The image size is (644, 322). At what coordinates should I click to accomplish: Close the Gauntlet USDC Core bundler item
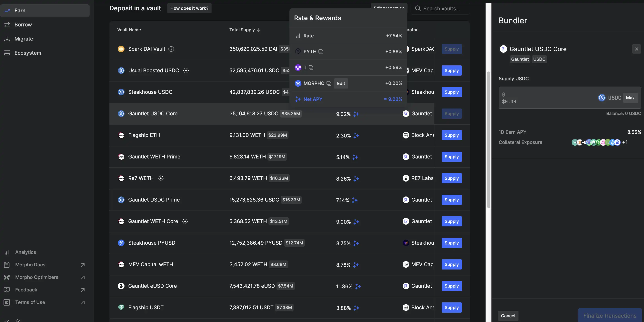[636, 49]
